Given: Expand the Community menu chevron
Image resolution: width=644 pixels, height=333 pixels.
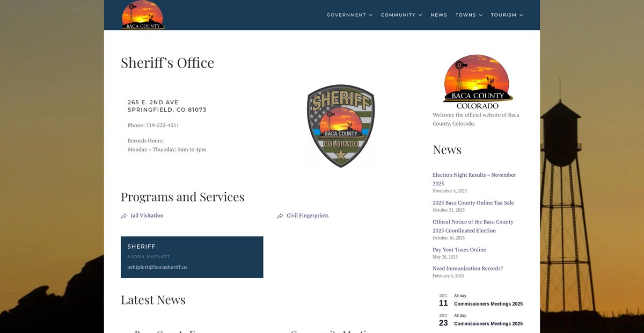Looking at the screenshot, I should tap(420, 15).
